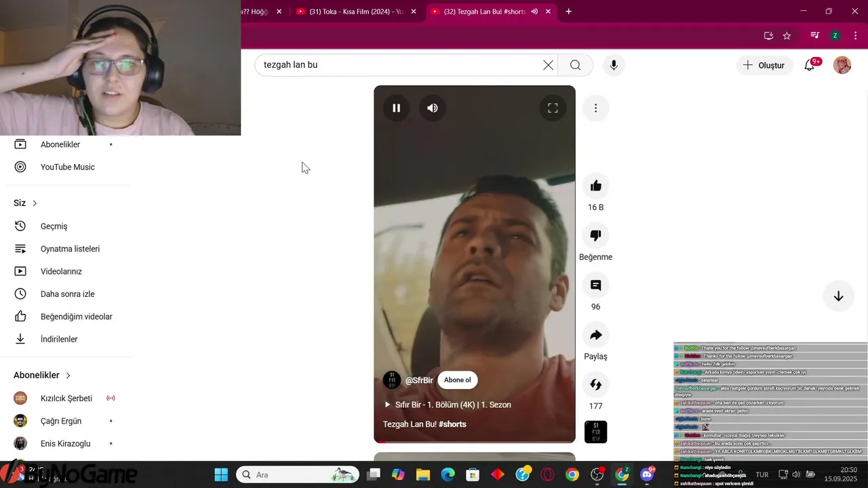The width and height of the screenshot is (868, 488).
Task: Open Microsoft Edge from taskbar
Action: (x=448, y=474)
